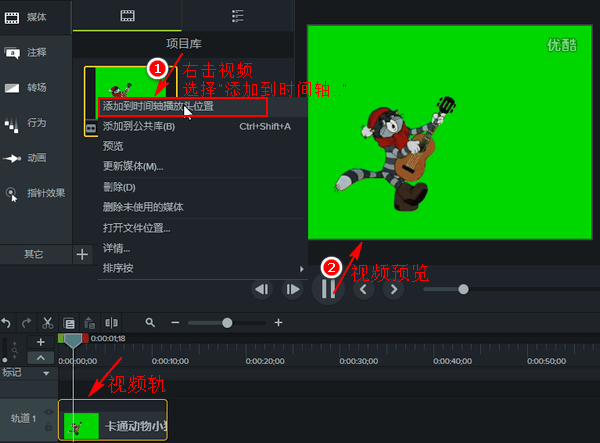
Task: Open the 指针效果 cursor effects panel
Action: [x=35, y=193]
